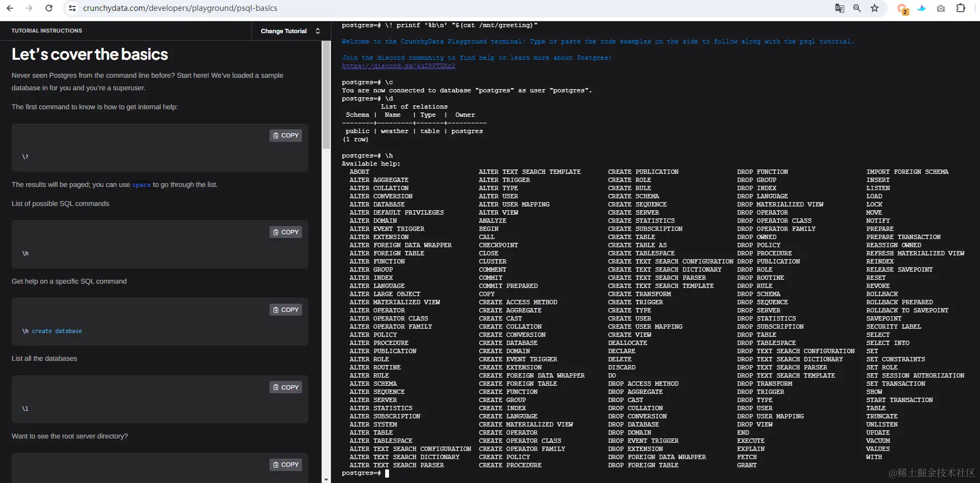Click the tutorial scrollbar down arrow

point(326,479)
